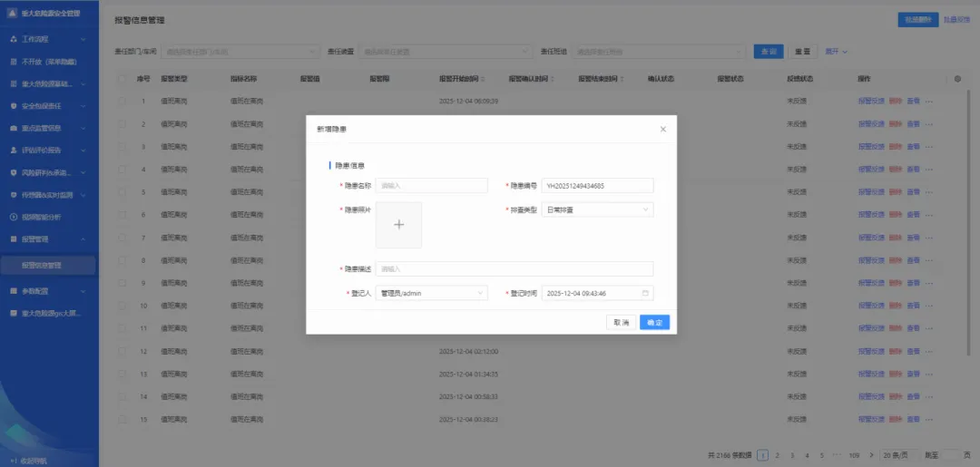Open more actions ellipsis for row 1

coord(929,102)
